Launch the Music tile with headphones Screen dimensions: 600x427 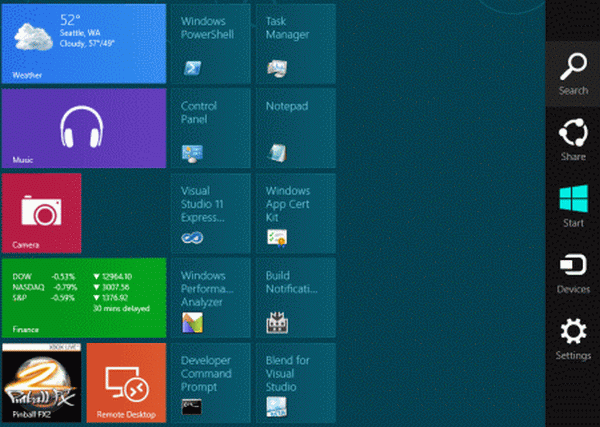[84, 128]
